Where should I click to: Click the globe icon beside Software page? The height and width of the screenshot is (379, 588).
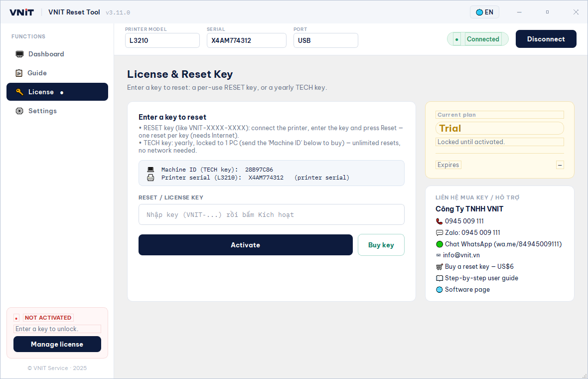click(440, 290)
